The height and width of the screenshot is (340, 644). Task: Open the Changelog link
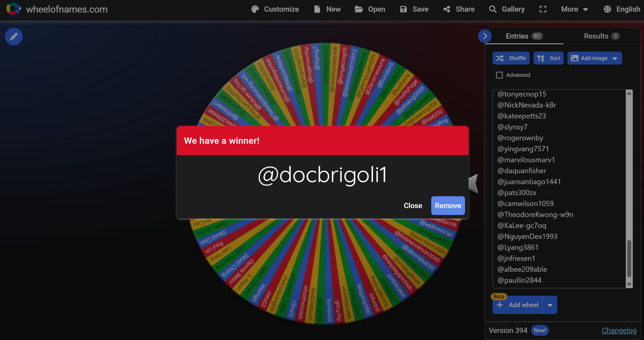619,330
